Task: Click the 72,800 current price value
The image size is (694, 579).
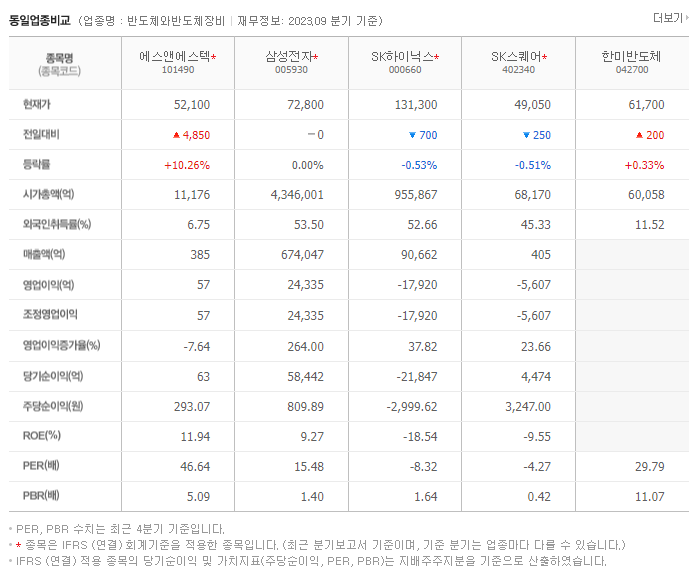Action: point(305,105)
